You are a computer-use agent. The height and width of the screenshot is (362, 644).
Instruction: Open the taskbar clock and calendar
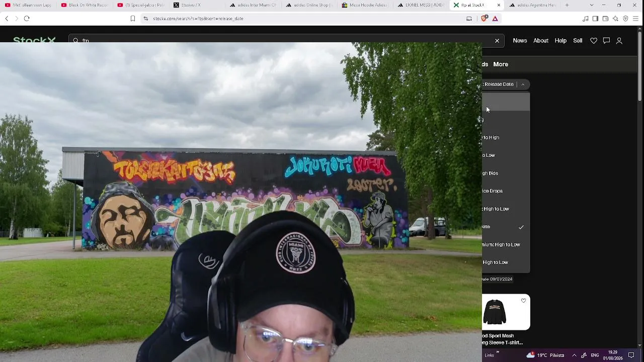tap(612, 355)
